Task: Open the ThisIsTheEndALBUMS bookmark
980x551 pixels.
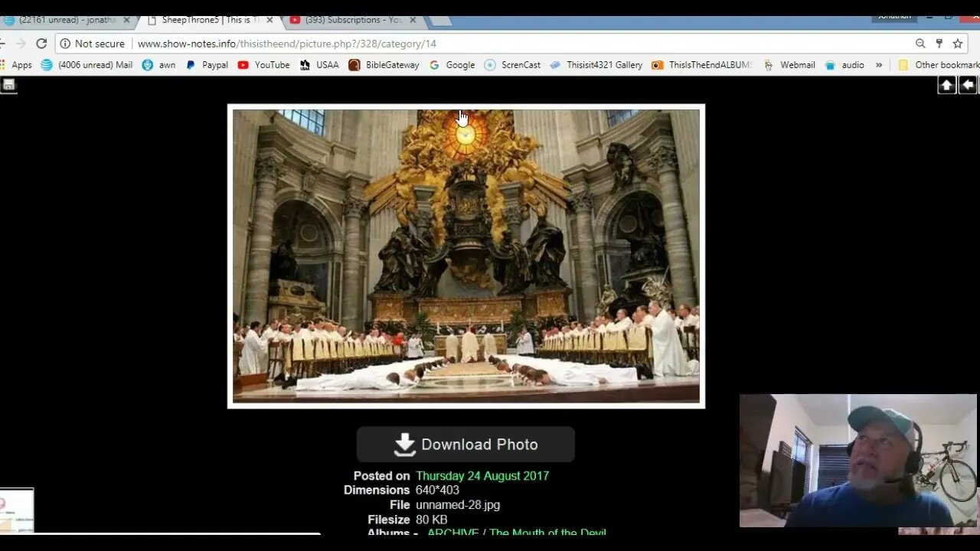Action: coord(702,65)
